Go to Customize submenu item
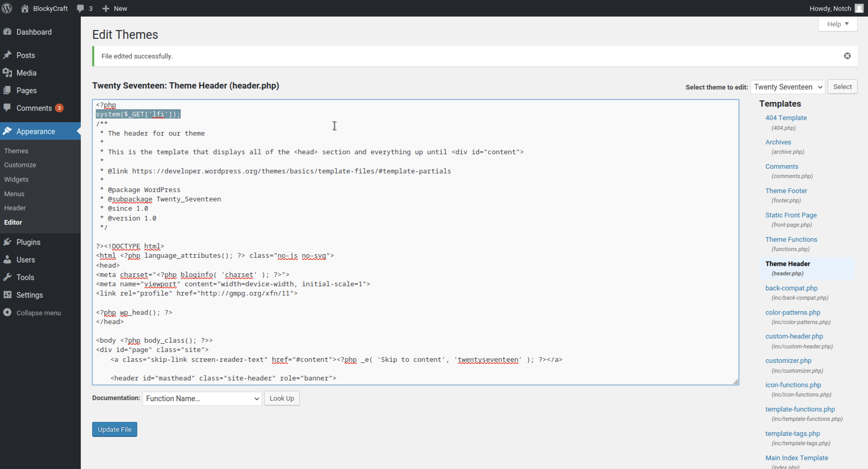The image size is (868, 469). (20, 165)
